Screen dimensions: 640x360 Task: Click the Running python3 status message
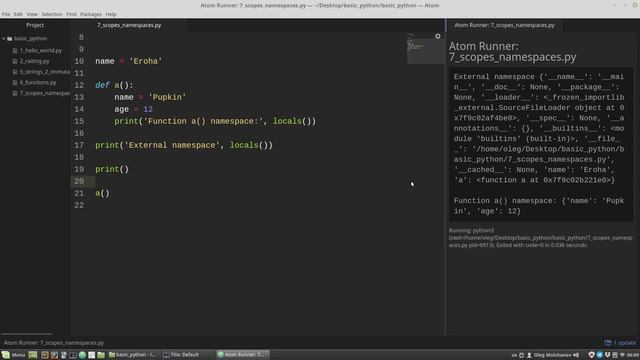pos(540,238)
